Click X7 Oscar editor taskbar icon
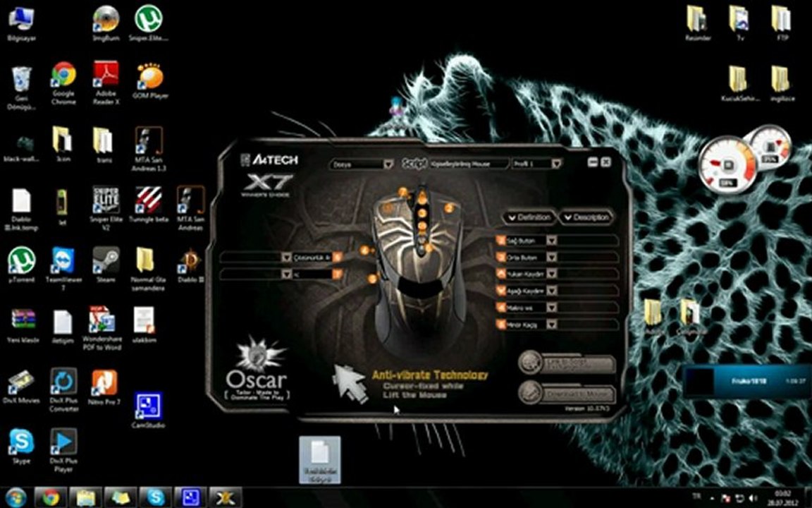Image resolution: width=812 pixels, height=508 pixels. coord(225,497)
